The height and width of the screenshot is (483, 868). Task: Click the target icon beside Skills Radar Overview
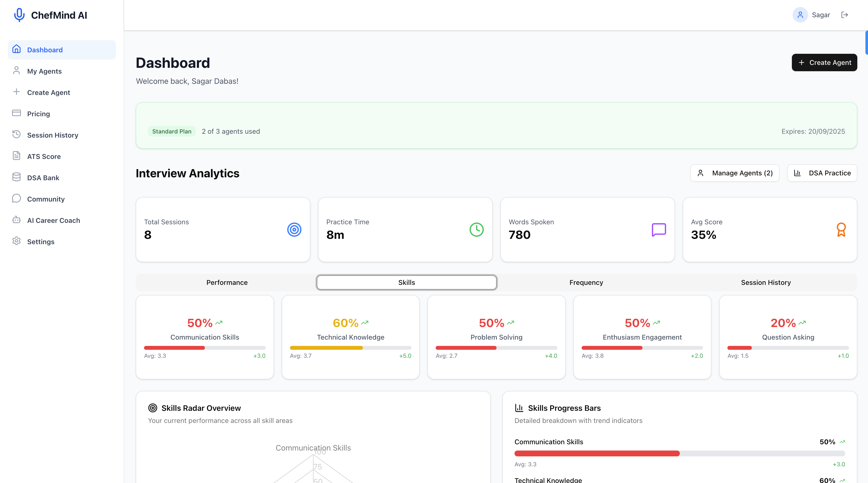(153, 408)
